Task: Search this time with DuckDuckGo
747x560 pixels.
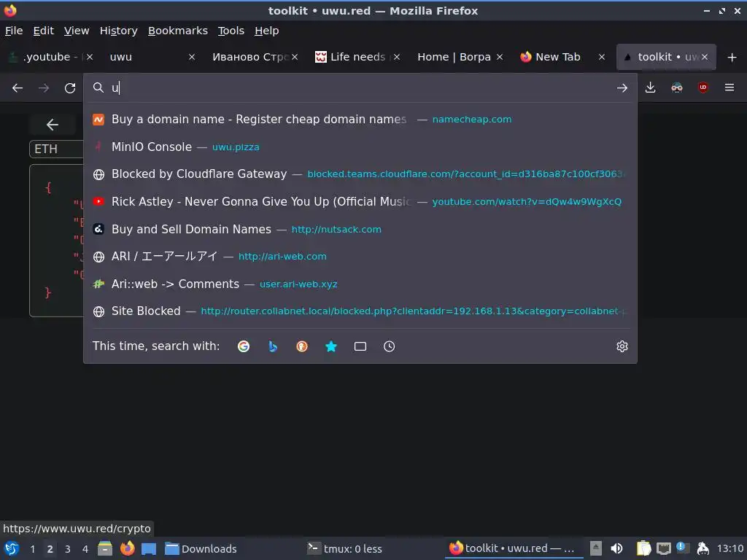Action: pos(302,346)
